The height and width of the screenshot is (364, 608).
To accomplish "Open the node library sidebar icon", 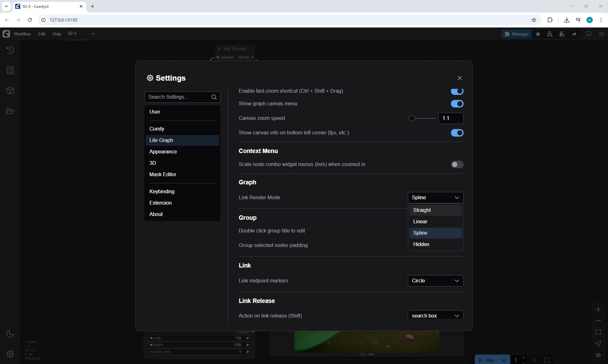I will (x=10, y=70).
